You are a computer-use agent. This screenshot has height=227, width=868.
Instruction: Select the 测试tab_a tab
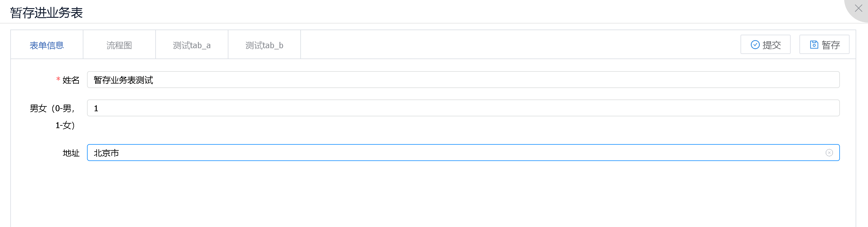point(191,45)
